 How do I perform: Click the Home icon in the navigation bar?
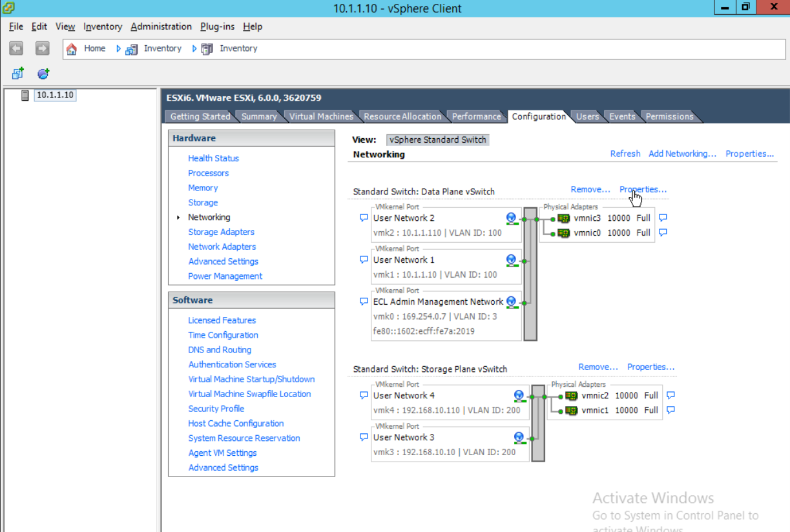71,48
